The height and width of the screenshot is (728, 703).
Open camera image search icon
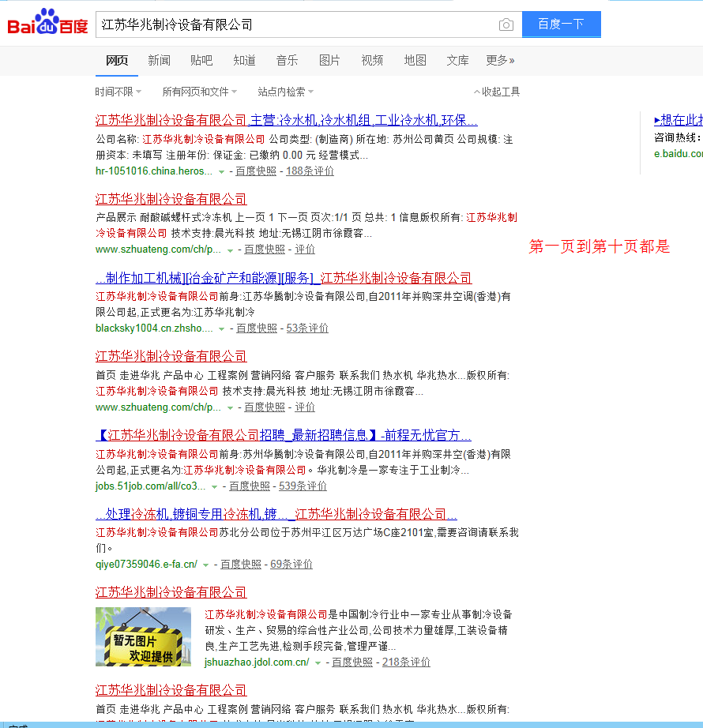[x=506, y=24]
